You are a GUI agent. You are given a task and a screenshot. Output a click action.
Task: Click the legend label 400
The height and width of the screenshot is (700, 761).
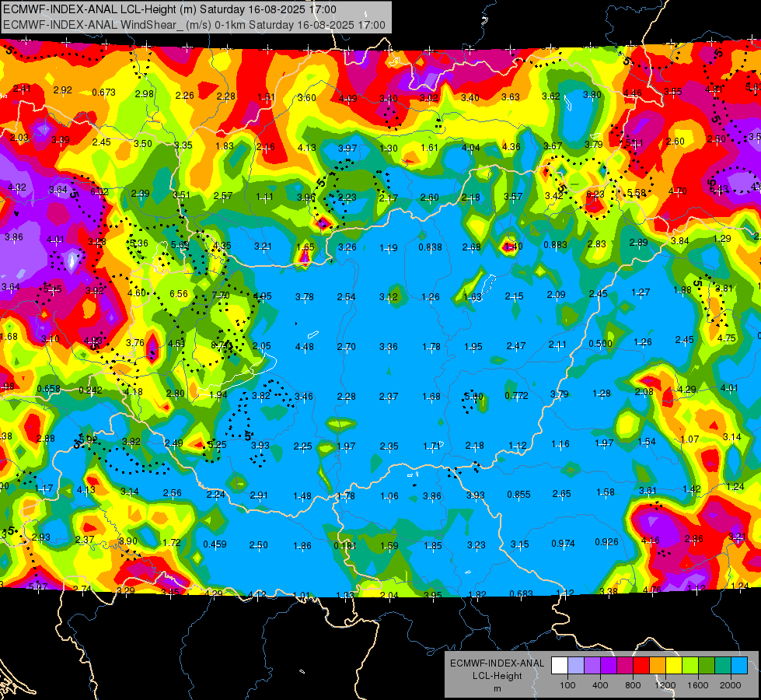tap(600, 685)
